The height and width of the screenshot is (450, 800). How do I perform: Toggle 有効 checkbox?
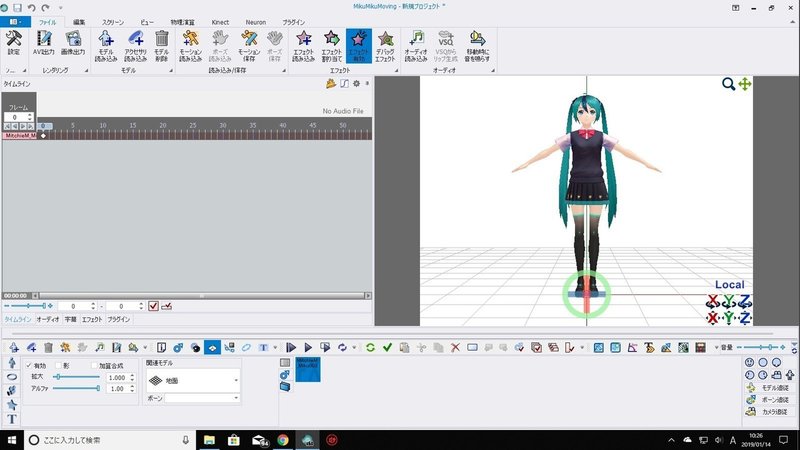(x=29, y=366)
